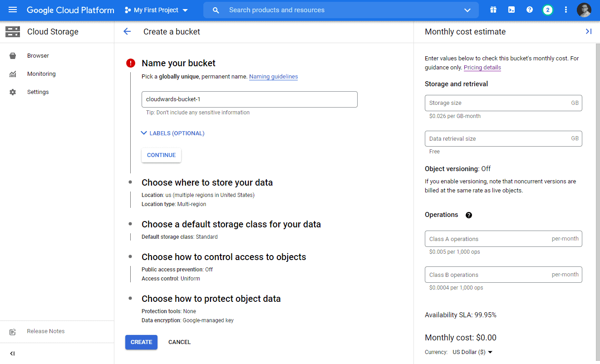Click the Location type: Multi-region text
The height and width of the screenshot is (364, 600).
[174, 204]
